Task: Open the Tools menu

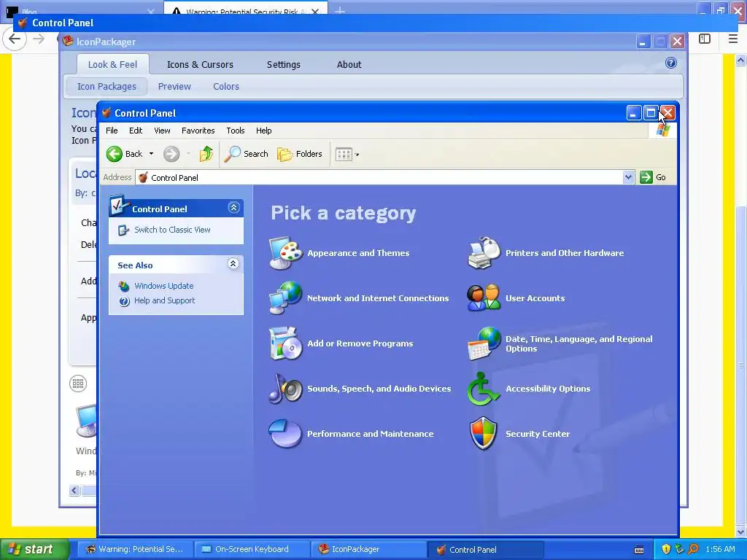Action: coord(236,131)
